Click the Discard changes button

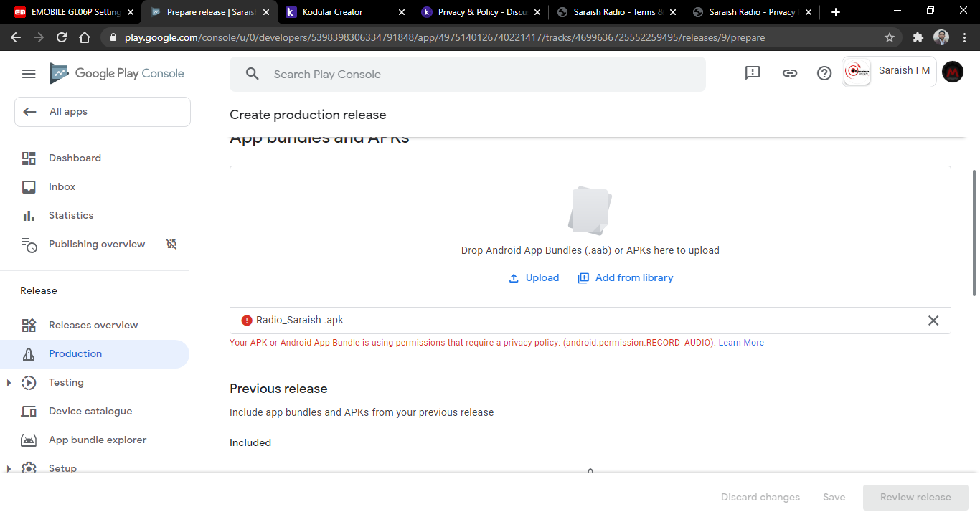click(760, 497)
